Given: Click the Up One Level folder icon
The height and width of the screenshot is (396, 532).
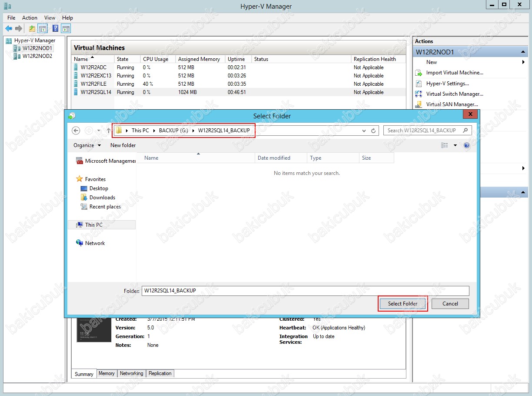Looking at the screenshot, I should 32,29.
